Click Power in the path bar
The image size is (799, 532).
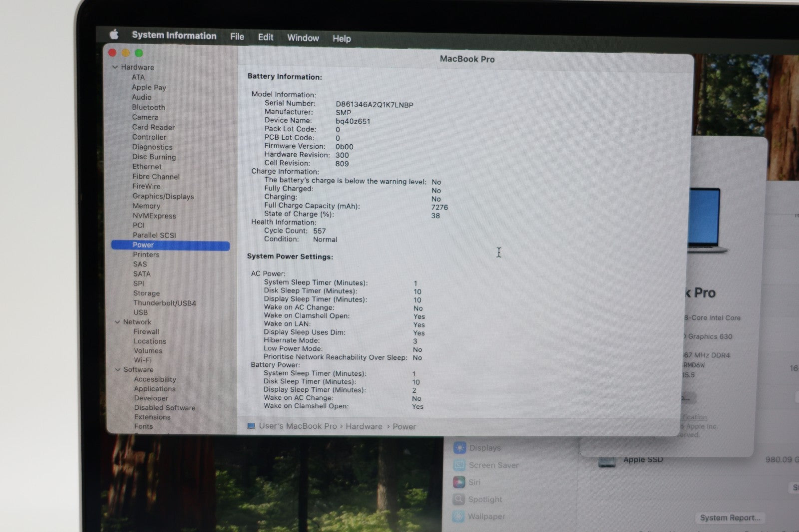click(404, 427)
